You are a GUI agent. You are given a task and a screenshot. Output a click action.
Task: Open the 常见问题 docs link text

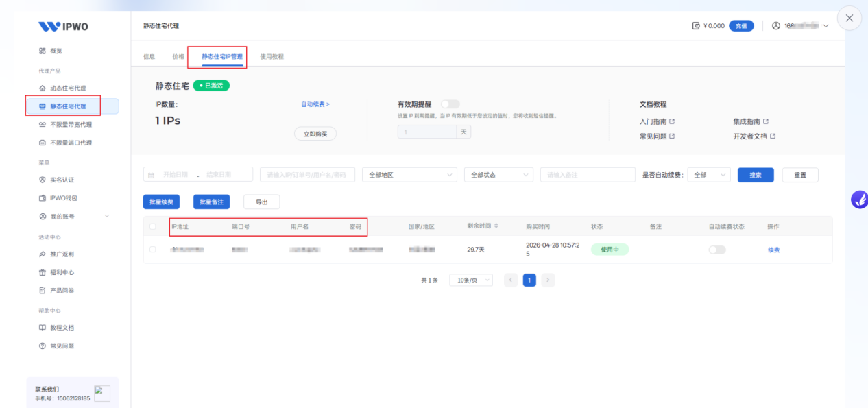click(x=653, y=136)
